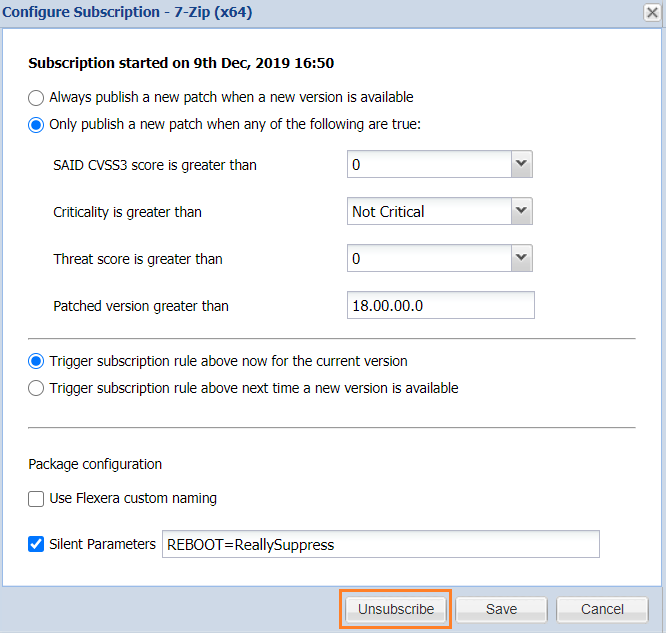Screen dimensions: 666x633
Task: Expand the Threat score dropdown arrow
Action: tap(520, 258)
